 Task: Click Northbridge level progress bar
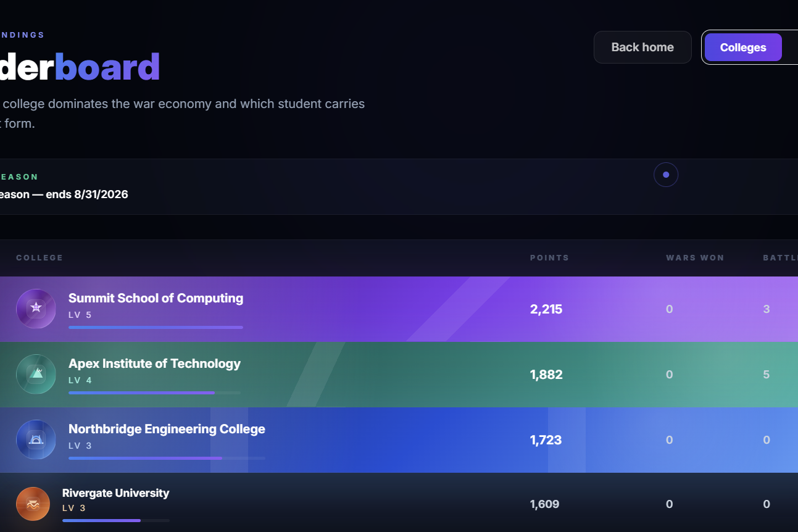tap(167, 458)
